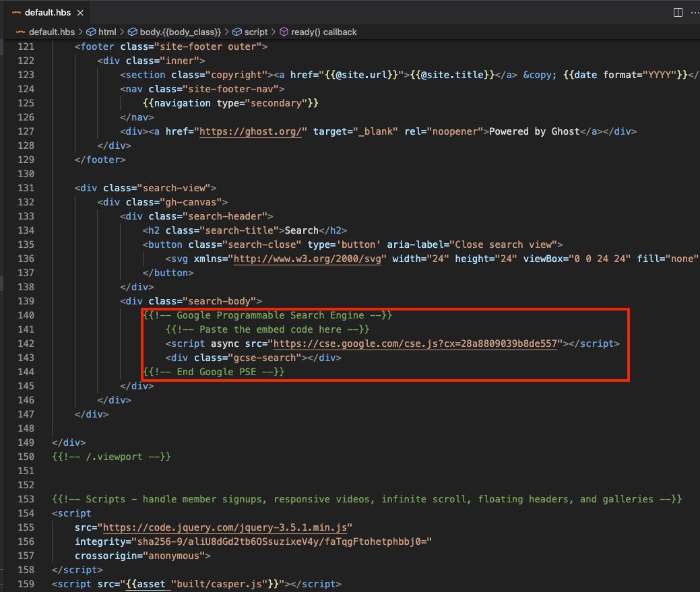Click the closing </footer> tag on line 129

pos(100,160)
